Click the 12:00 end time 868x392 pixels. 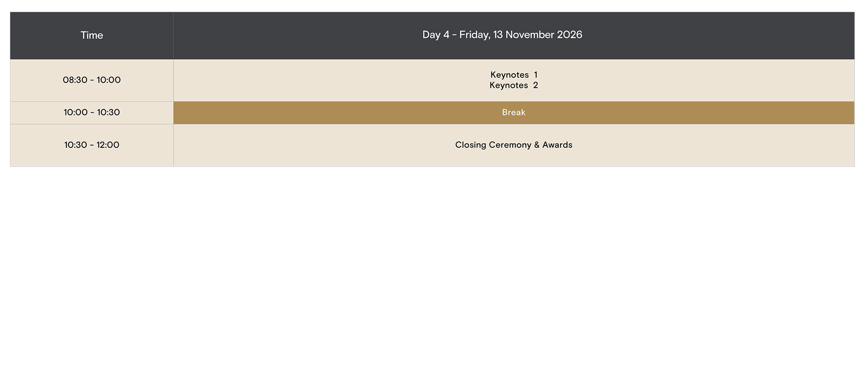pos(108,145)
